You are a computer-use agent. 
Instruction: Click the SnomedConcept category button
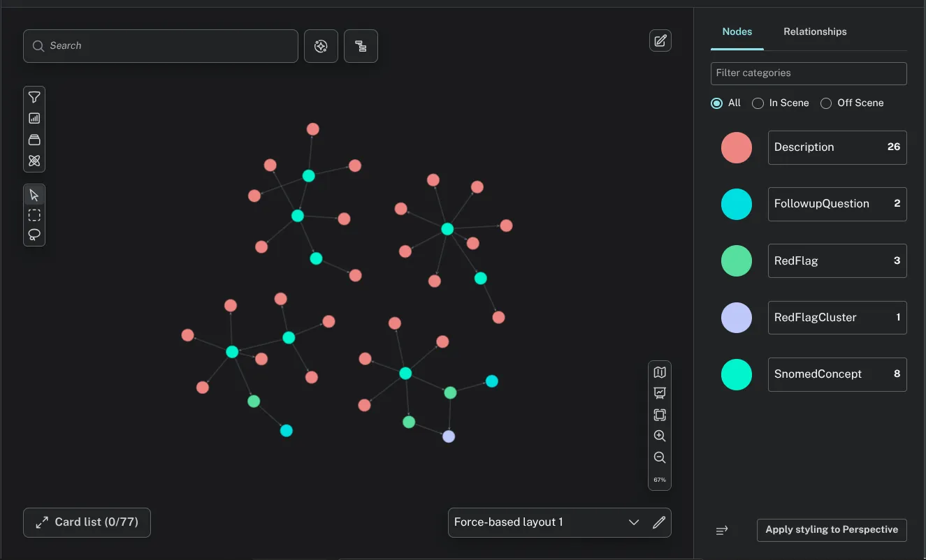837,374
